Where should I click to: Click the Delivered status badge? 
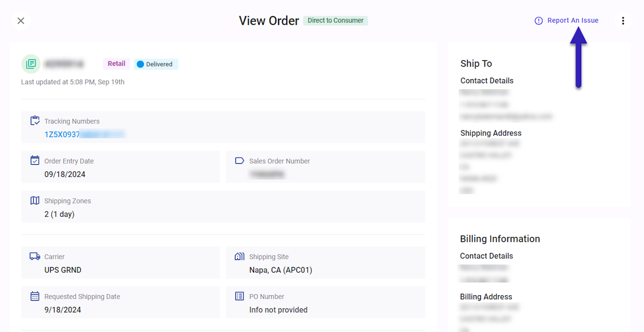[155, 64]
